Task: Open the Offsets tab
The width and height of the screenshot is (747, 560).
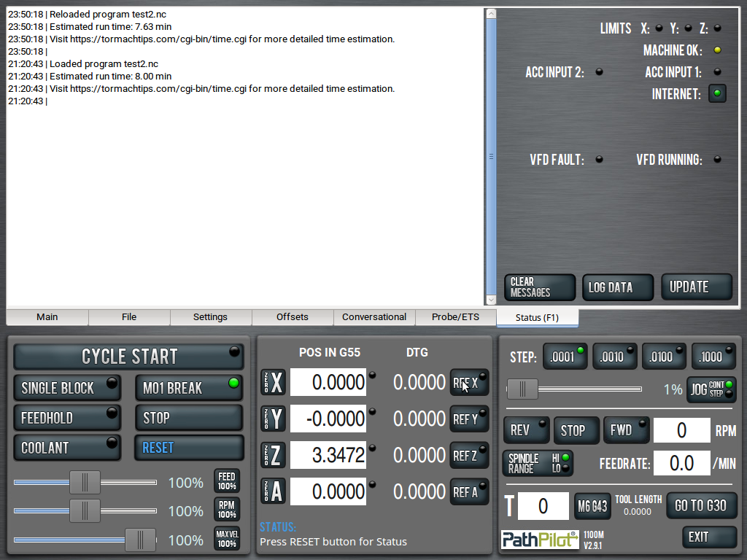Action: [293, 317]
